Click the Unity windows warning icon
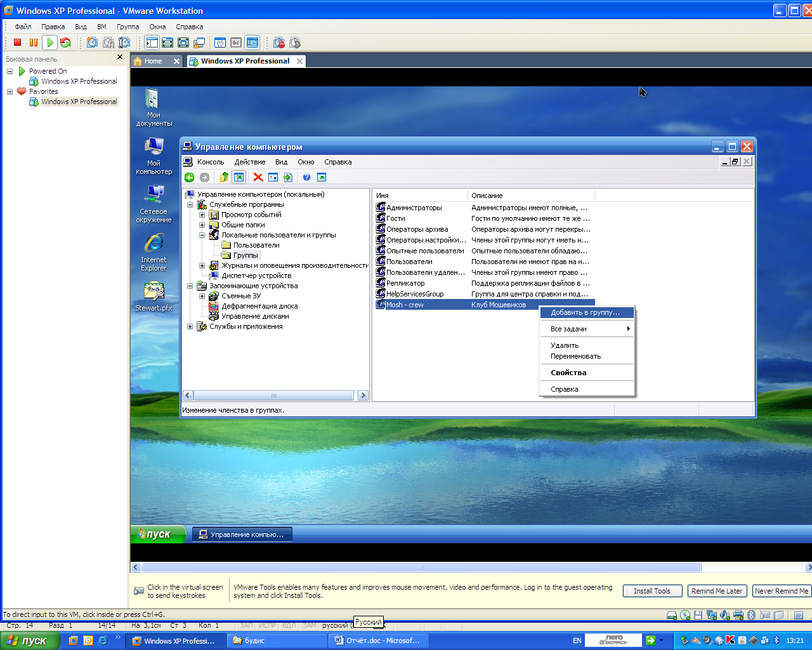 (x=199, y=43)
